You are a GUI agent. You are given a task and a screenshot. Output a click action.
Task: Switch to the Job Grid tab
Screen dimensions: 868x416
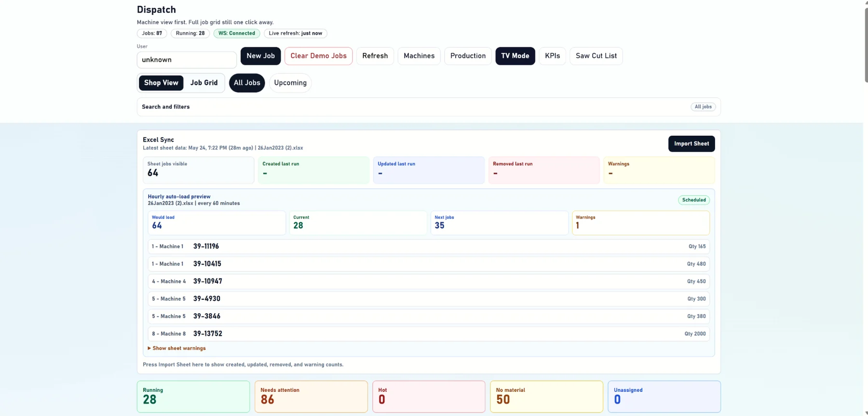click(204, 83)
